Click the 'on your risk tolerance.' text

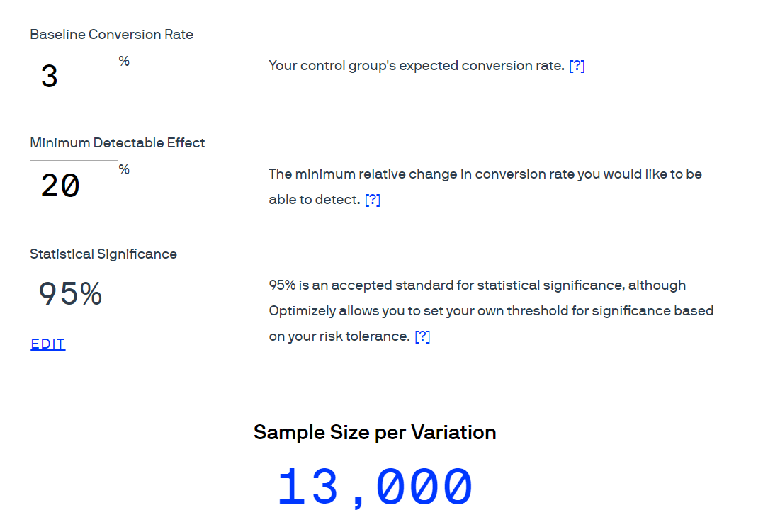pyautogui.click(x=339, y=336)
